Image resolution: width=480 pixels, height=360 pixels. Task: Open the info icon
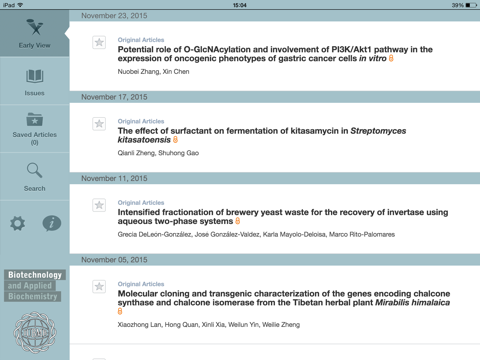click(x=52, y=223)
